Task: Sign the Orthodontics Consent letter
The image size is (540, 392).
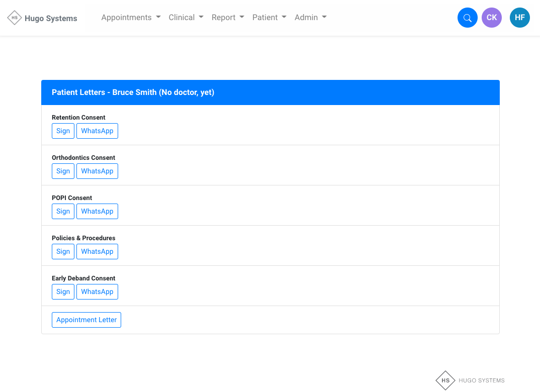Action: 63,171
